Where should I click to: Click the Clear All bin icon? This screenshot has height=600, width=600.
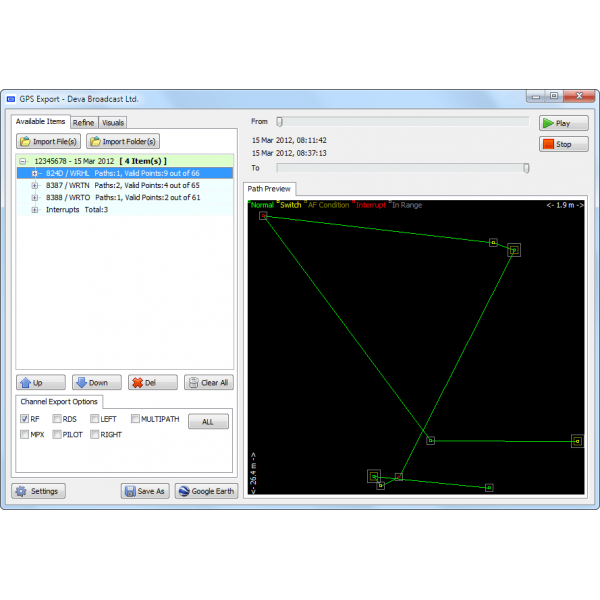194,382
